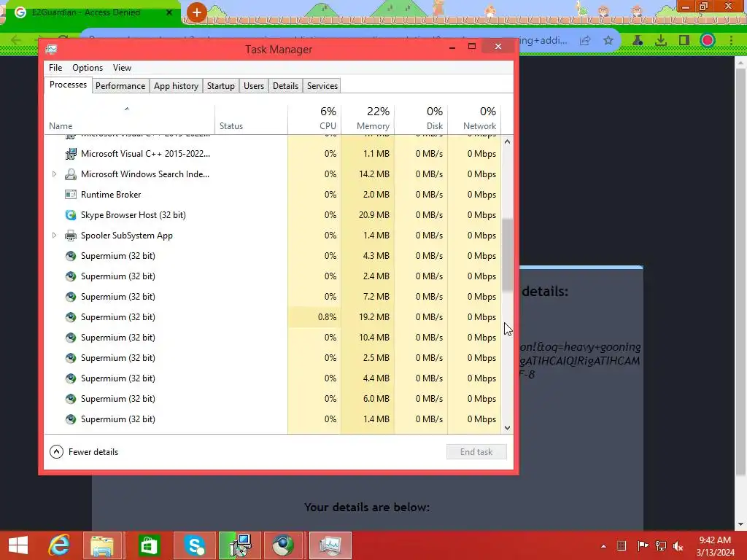Sort processes by Memory column header
Viewport: 747px width, 560px height.
pyautogui.click(x=368, y=119)
